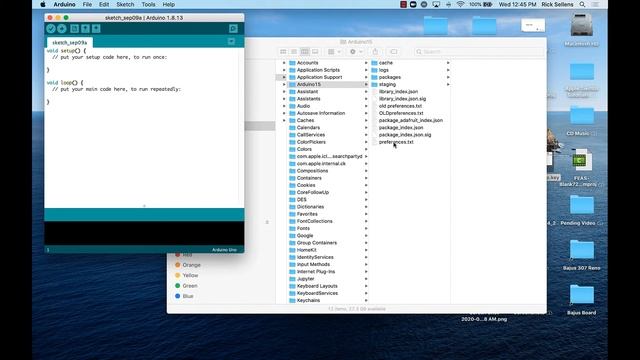Click the Finder search field
Screen dimensions: 640x360
point(479,52)
